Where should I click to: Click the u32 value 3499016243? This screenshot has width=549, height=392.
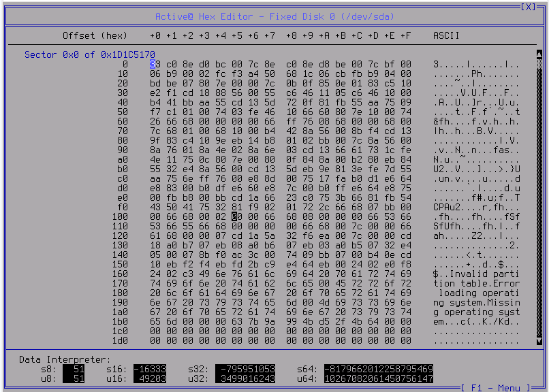[245, 378]
